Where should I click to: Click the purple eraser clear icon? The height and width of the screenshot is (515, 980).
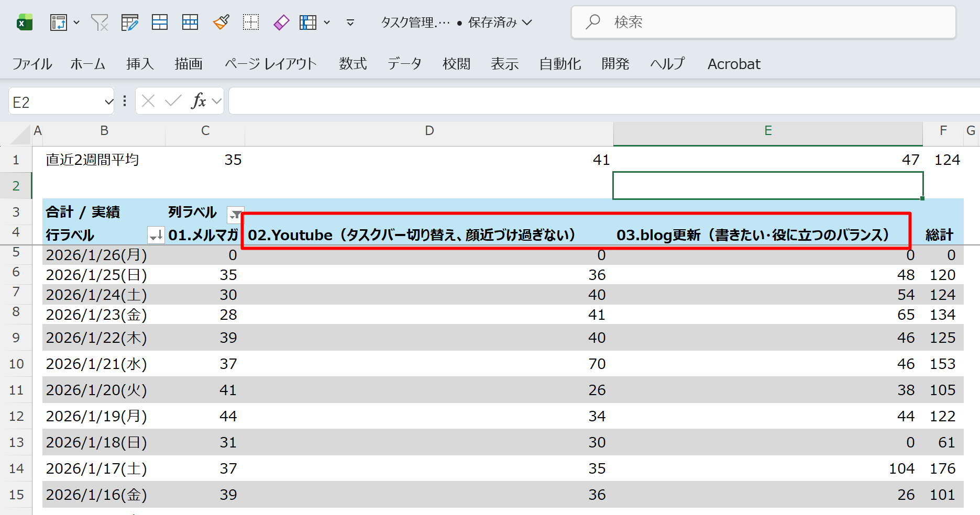click(x=281, y=23)
